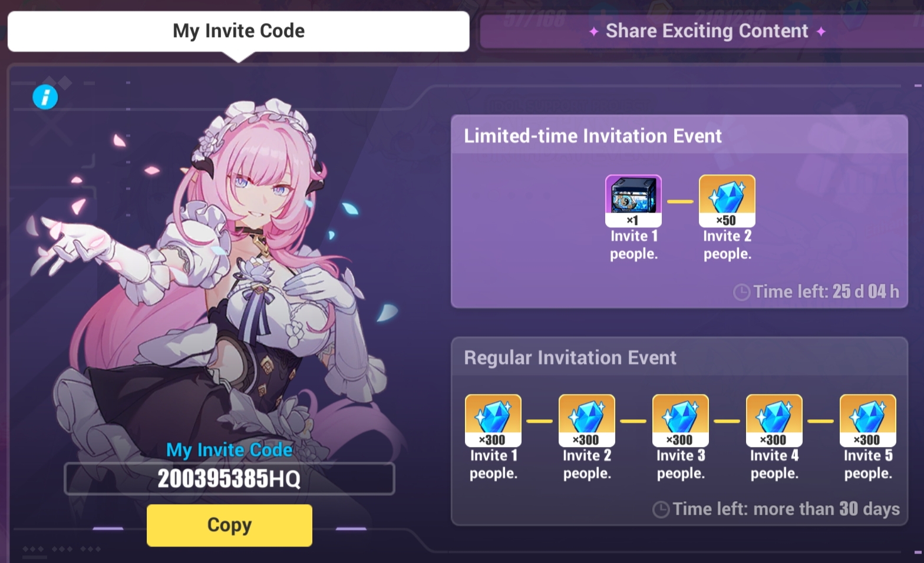Screen dimensions: 924x563
Task: Click the Regular Invitation Event header
Action: click(570, 357)
